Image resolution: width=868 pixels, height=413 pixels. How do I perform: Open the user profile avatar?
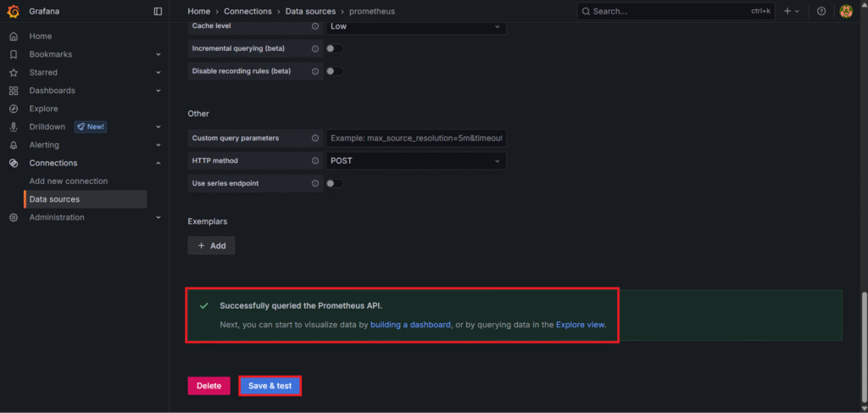[x=846, y=11]
